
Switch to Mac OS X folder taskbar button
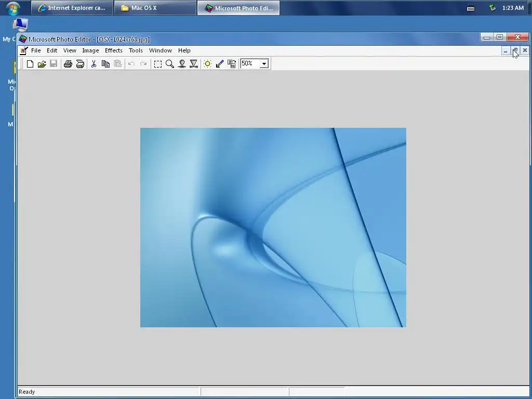155,8
